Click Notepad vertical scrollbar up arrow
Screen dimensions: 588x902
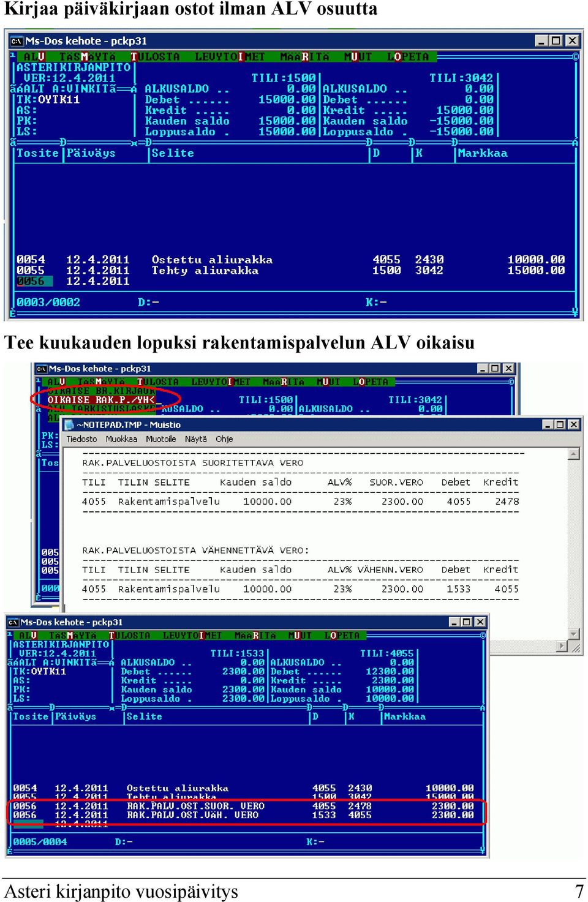click(x=574, y=454)
